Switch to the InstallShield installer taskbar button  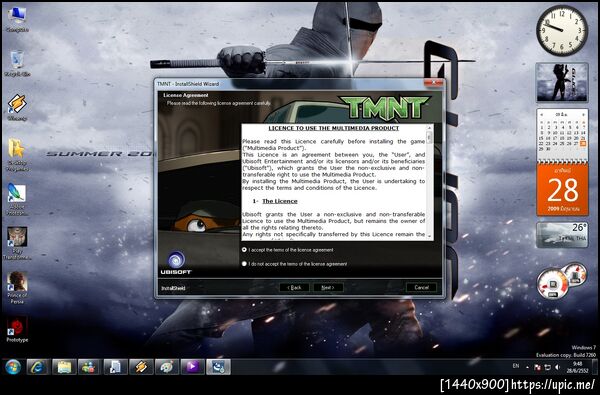pos(218,367)
